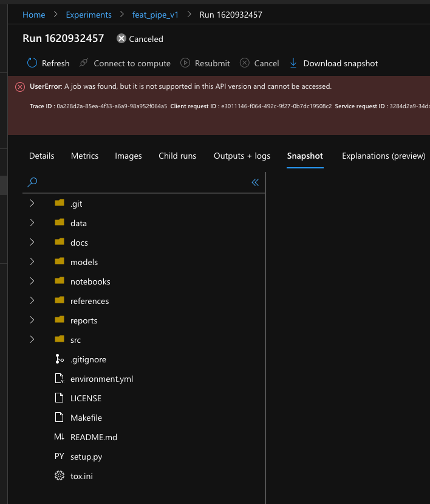The height and width of the screenshot is (504, 430).
Task: Open the feat_pipe_v1 experiment link
Action: (x=155, y=14)
